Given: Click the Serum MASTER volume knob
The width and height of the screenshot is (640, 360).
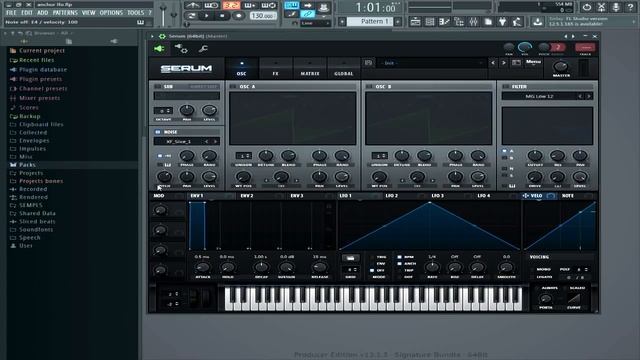Looking at the screenshot, I should (560, 66).
